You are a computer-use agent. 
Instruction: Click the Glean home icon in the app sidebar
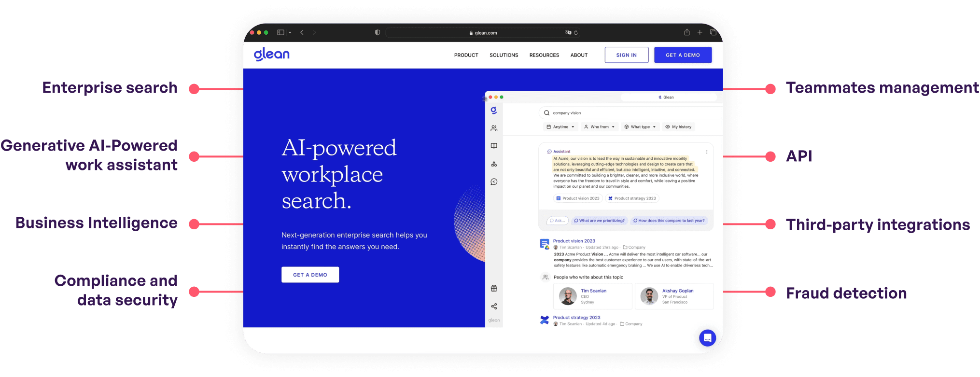(494, 111)
